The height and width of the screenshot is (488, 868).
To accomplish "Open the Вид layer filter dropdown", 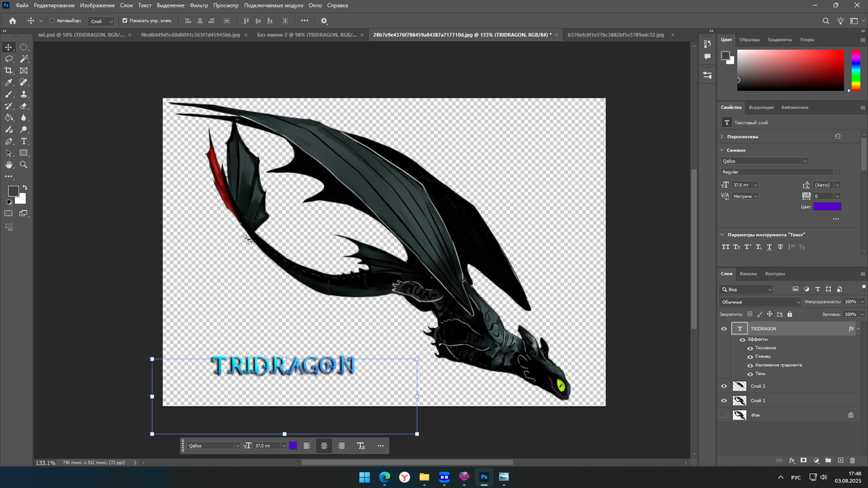I will [x=746, y=289].
